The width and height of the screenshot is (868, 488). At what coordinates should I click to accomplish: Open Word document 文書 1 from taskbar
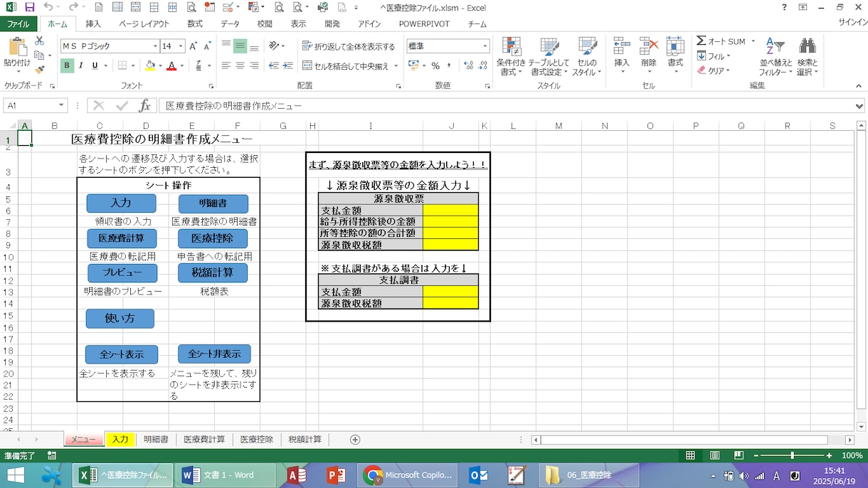point(225,474)
